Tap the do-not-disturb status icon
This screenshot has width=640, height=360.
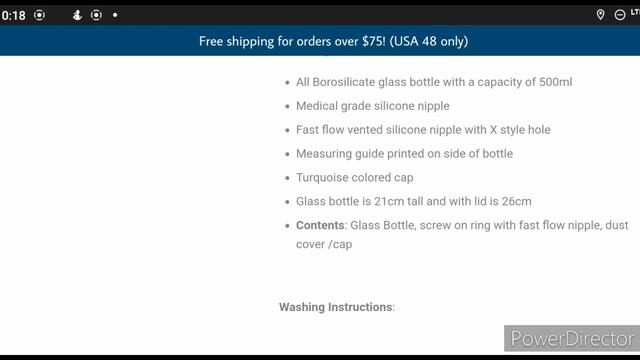pyautogui.click(x=620, y=15)
